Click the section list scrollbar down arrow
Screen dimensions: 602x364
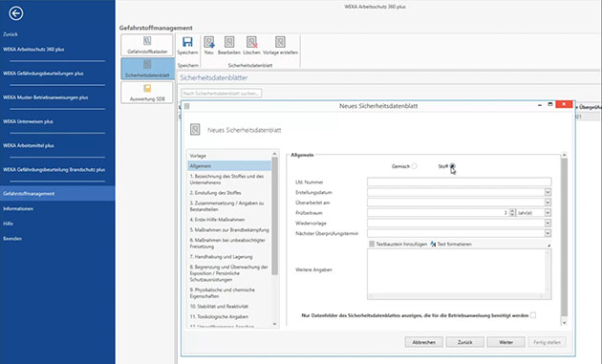[274, 324]
